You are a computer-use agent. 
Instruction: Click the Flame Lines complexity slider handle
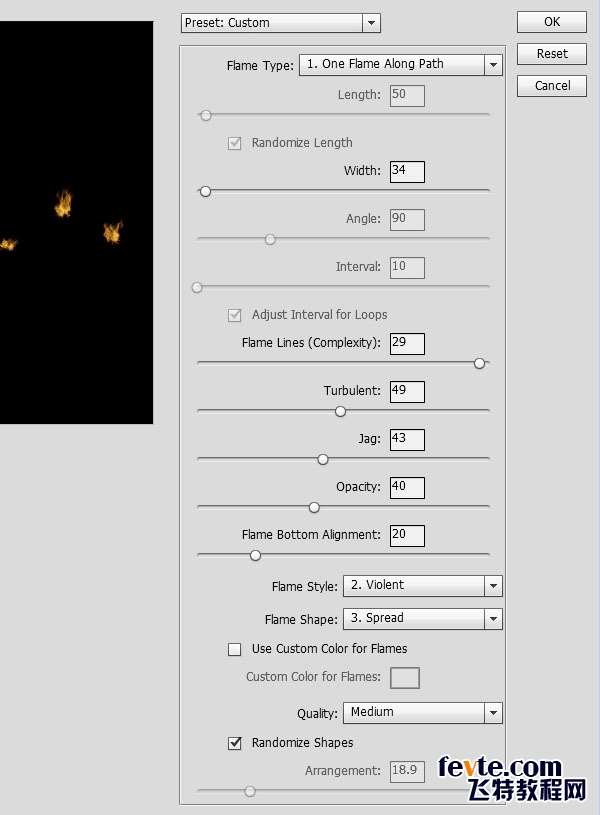(x=479, y=363)
